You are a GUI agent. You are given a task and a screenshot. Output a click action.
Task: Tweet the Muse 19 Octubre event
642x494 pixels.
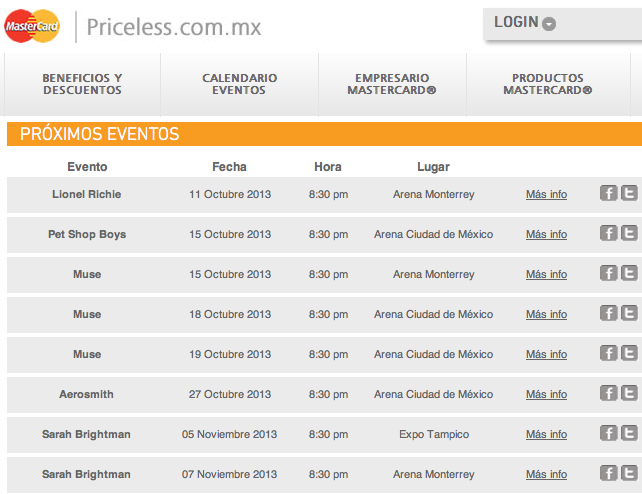[629, 354]
